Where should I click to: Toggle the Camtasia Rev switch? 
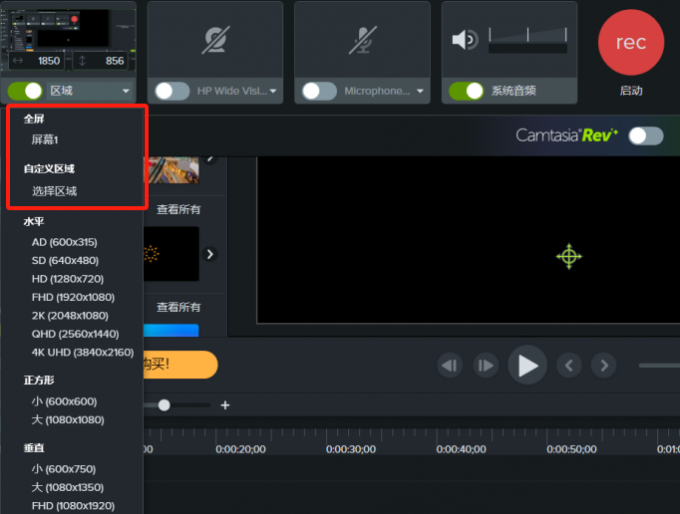tap(646, 136)
